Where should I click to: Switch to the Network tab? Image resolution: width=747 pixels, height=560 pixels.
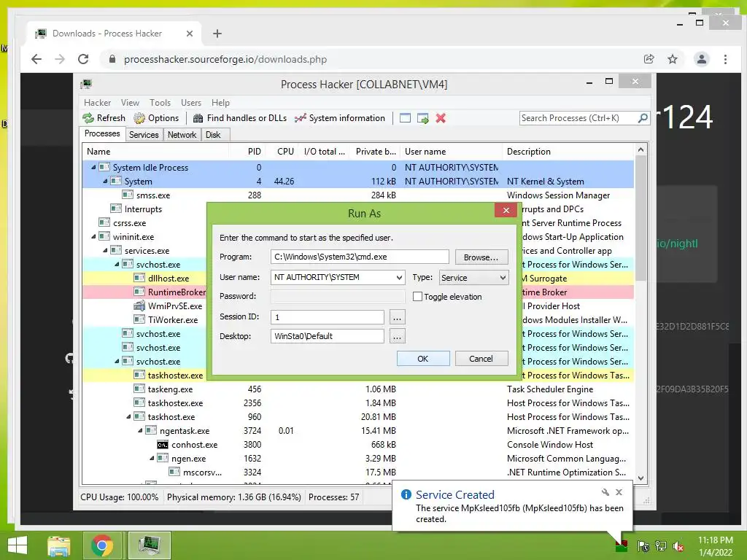coord(182,135)
